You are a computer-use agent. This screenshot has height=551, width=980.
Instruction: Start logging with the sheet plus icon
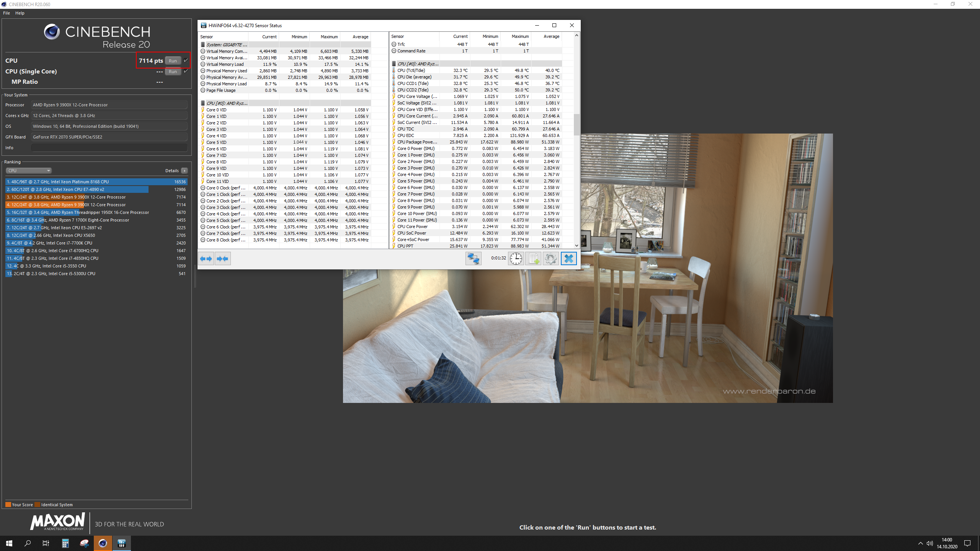click(x=533, y=259)
